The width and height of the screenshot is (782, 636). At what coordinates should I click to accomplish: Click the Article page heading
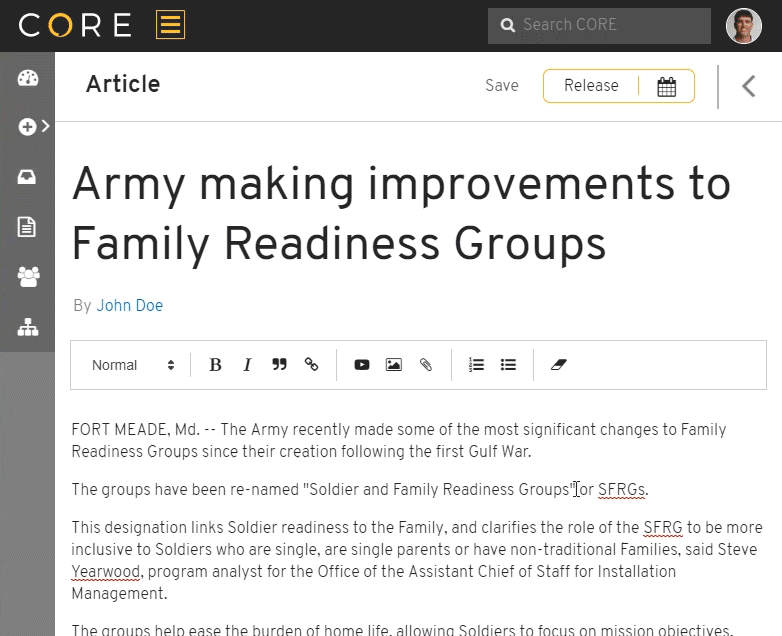click(x=123, y=84)
